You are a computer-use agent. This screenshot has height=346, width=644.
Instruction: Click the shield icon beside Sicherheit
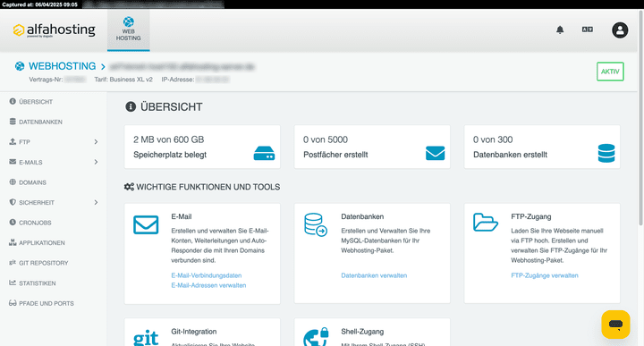click(13, 202)
